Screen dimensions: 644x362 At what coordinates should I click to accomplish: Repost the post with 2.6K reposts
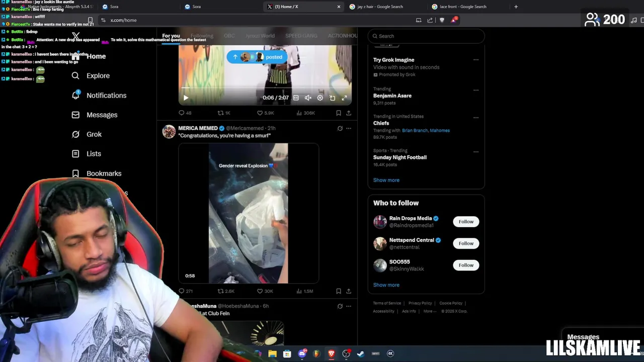click(226, 291)
